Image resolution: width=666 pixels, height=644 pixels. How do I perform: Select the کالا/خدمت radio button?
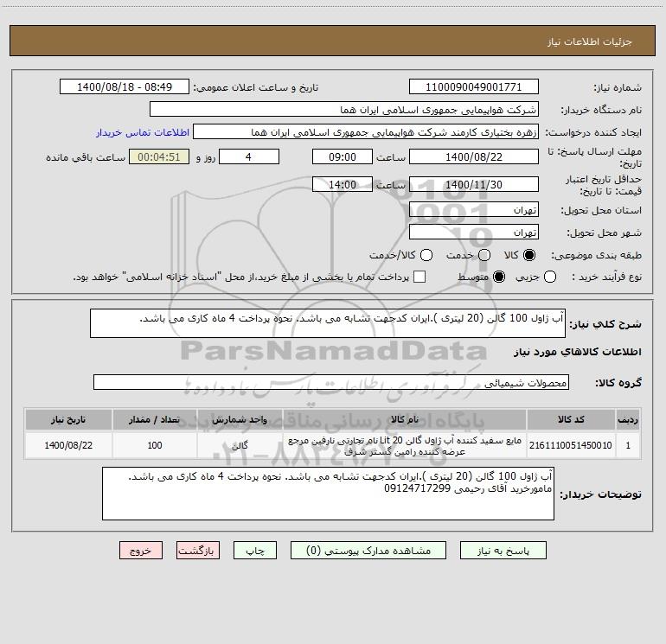(426, 255)
